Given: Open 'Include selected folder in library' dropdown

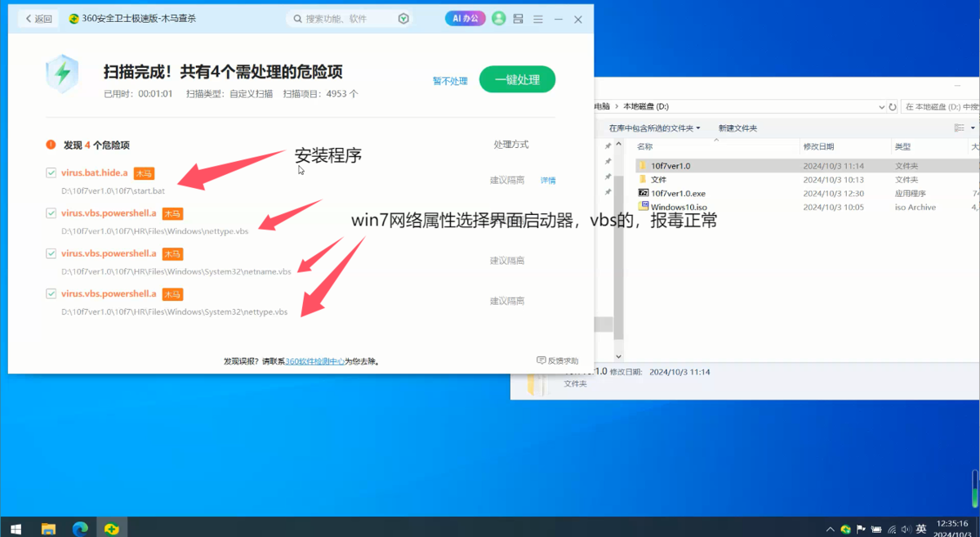Looking at the screenshot, I should pyautogui.click(x=654, y=128).
